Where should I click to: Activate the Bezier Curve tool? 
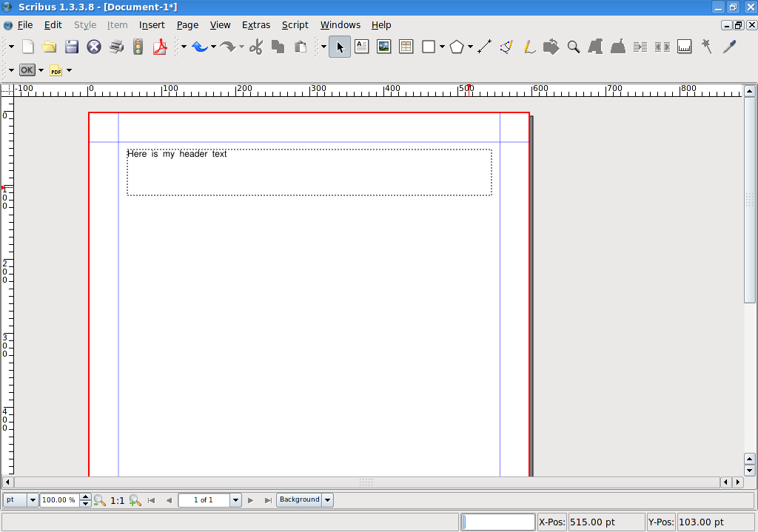point(506,47)
